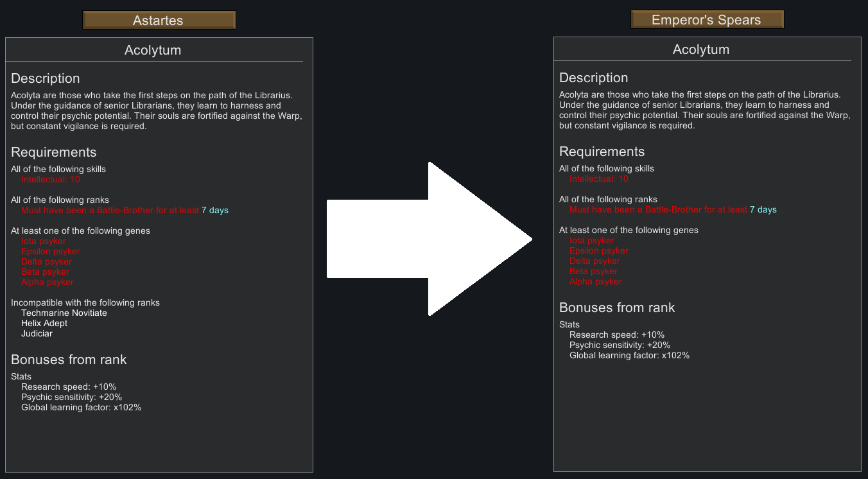This screenshot has width=868, height=479.
Task: Click Judiciar incompatible rank
Action: [x=37, y=334]
